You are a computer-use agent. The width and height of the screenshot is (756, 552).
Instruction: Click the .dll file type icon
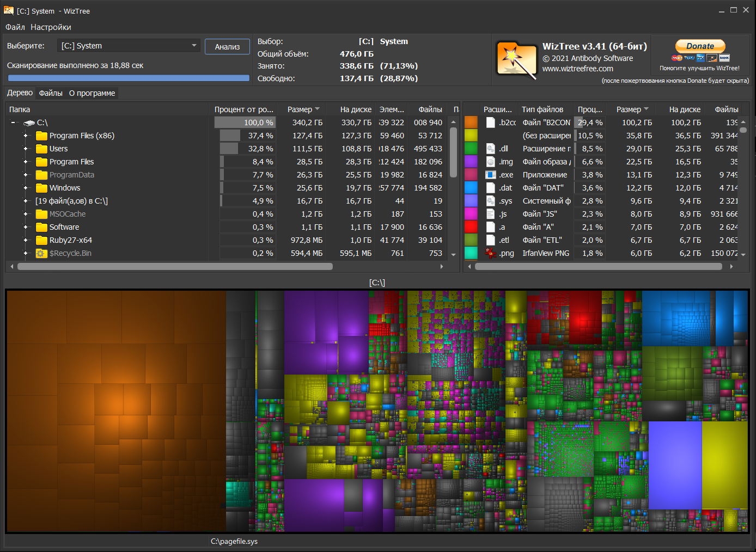pos(490,149)
